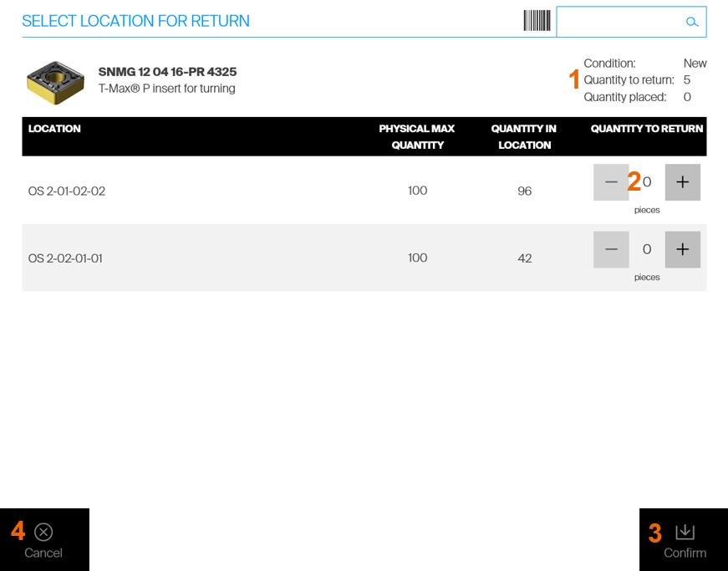Click the QUANTITY TO RETURN column header
The height and width of the screenshot is (571, 728).
coord(646,129)
